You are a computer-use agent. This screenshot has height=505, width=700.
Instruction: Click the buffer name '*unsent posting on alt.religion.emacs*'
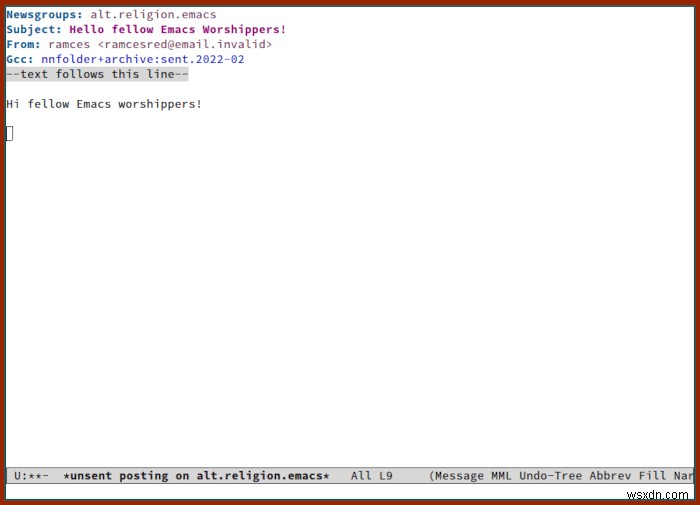point(196,476)
